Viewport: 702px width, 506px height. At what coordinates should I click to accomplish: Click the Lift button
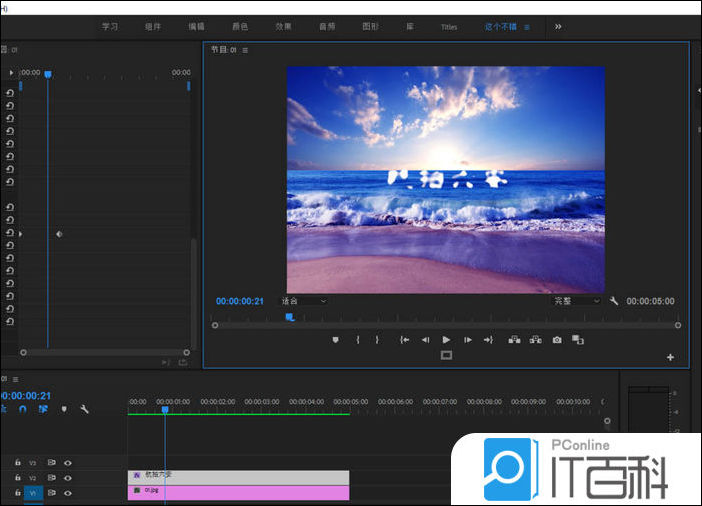(x=514, y=340)
